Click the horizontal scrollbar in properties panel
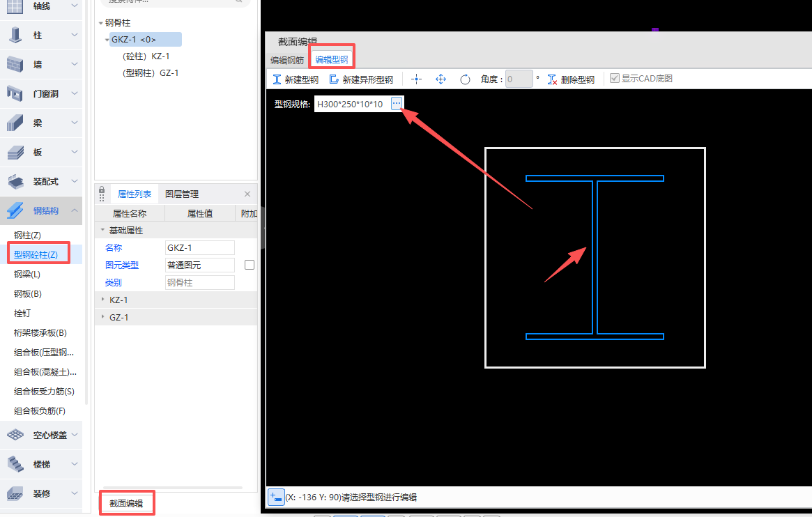This screenshot has width=812, height=517. [172, 488]
